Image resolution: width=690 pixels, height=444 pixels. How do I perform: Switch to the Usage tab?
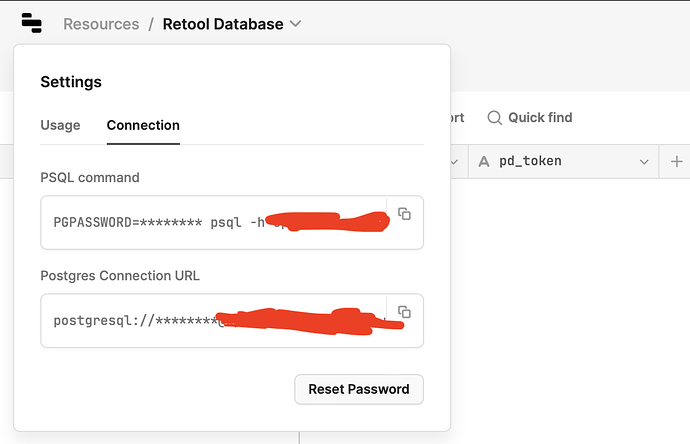[x=60, y=125]
